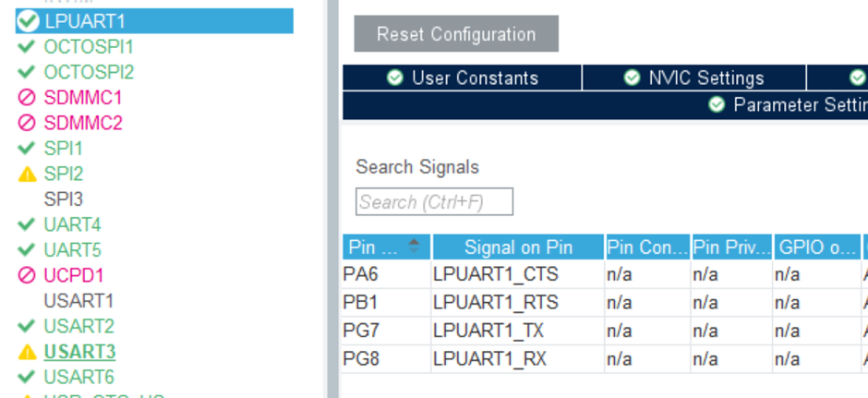The width and height of the screenshot is (868, 398).
Task: Open UART4 from the peripheral list
Action: pos(72,224)
